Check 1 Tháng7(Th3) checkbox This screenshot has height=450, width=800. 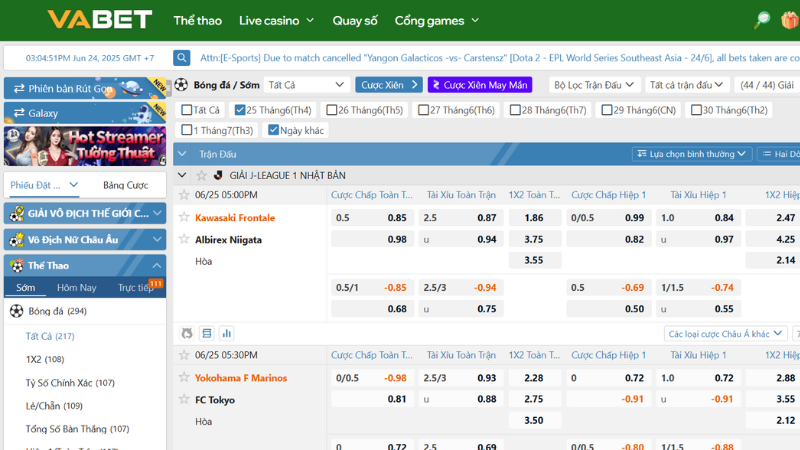click(187, 130)
